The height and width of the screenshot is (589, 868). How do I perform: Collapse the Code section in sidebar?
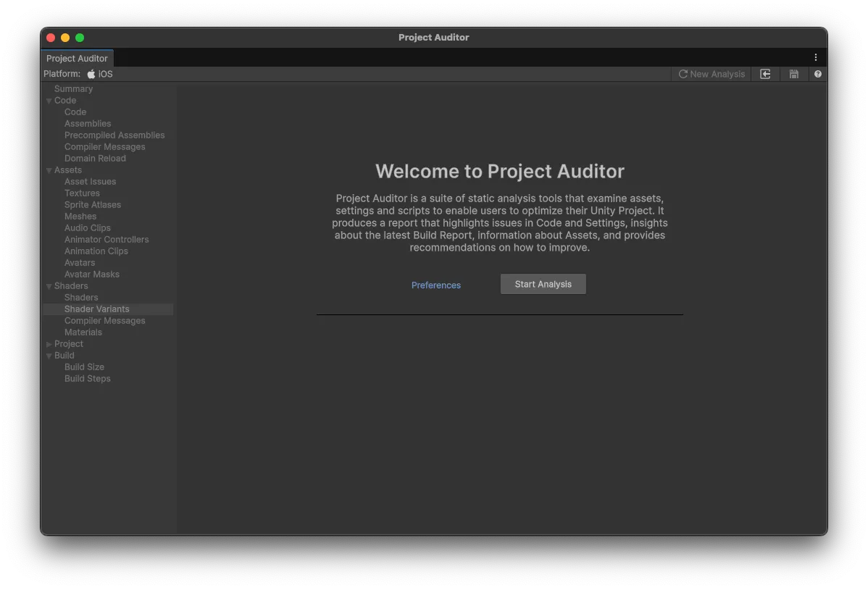point(49,101)
